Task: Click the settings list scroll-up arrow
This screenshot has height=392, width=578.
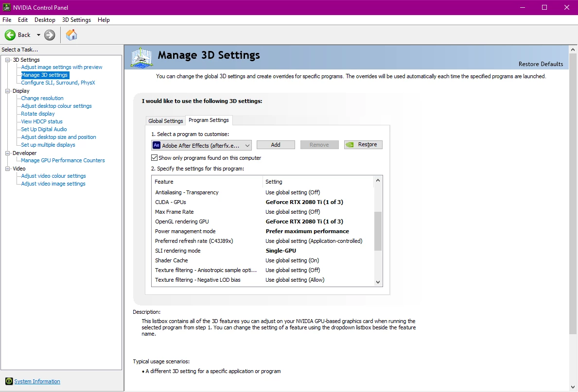Action: tap(378, 180)
